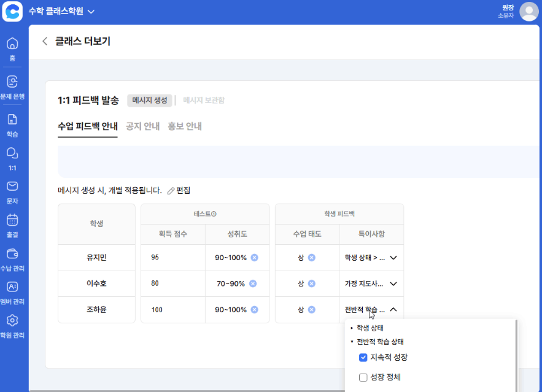Click the 수업 태도 column header
The width and height of the screenshot is (542, 392).
tap(308, 234)
